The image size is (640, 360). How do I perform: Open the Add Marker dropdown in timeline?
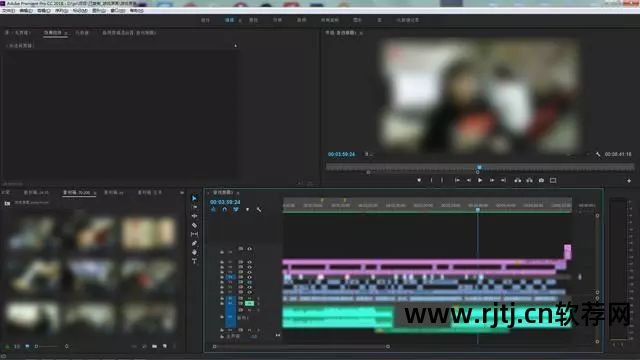tap(247, 209)
